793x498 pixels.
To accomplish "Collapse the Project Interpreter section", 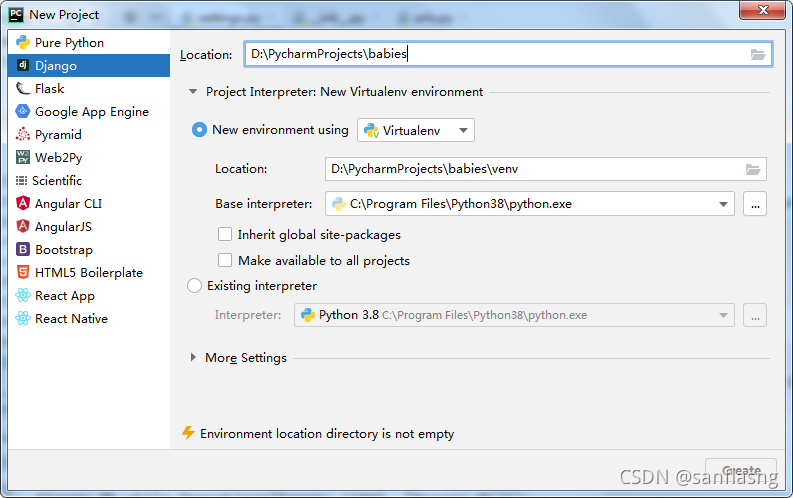I will click(x=193, y=92).
